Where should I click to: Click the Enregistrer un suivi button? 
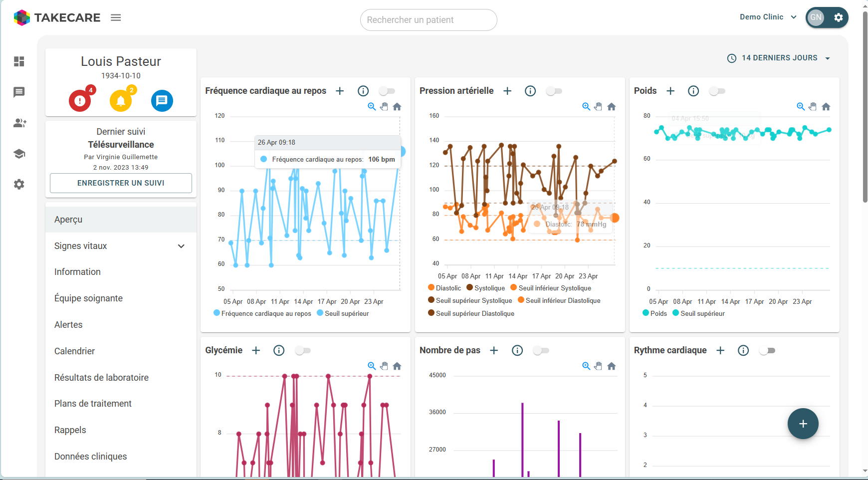click(x=121, y=183)
